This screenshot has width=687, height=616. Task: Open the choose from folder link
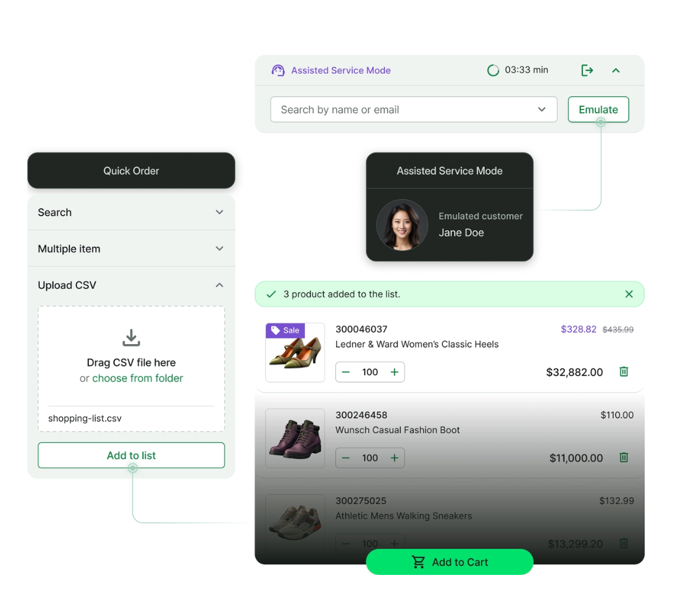coord(138,378)
